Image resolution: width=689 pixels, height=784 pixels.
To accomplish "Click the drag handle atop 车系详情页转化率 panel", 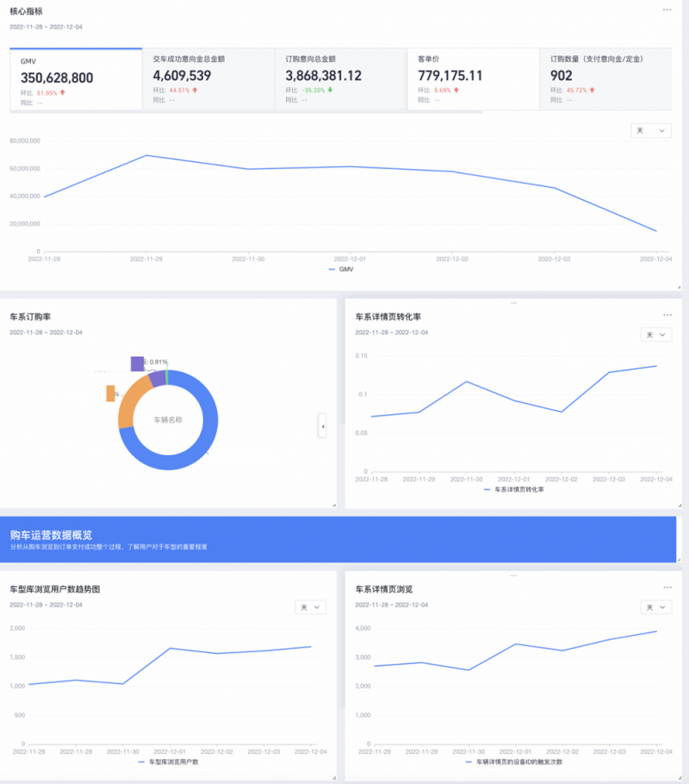I will point(513,302).
